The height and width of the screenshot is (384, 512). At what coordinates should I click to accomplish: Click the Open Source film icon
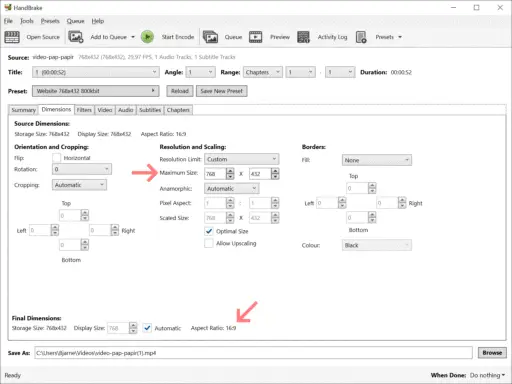[12, 37]
